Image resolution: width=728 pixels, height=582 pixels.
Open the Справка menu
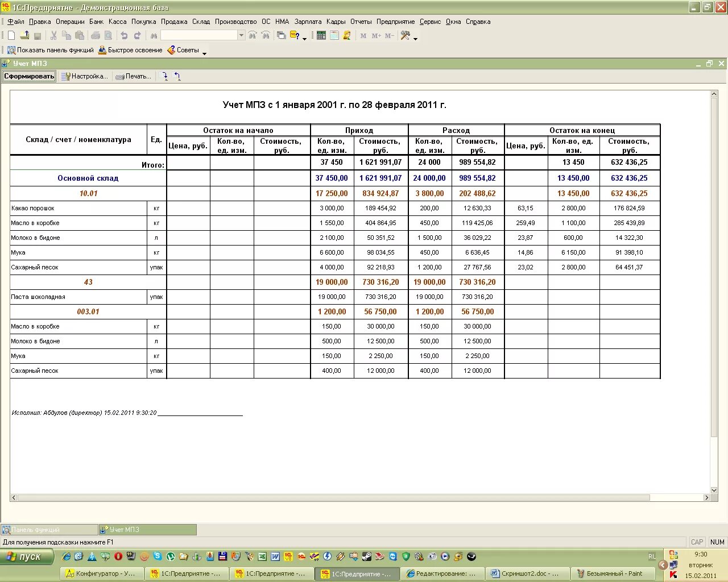tap(478, 22)
